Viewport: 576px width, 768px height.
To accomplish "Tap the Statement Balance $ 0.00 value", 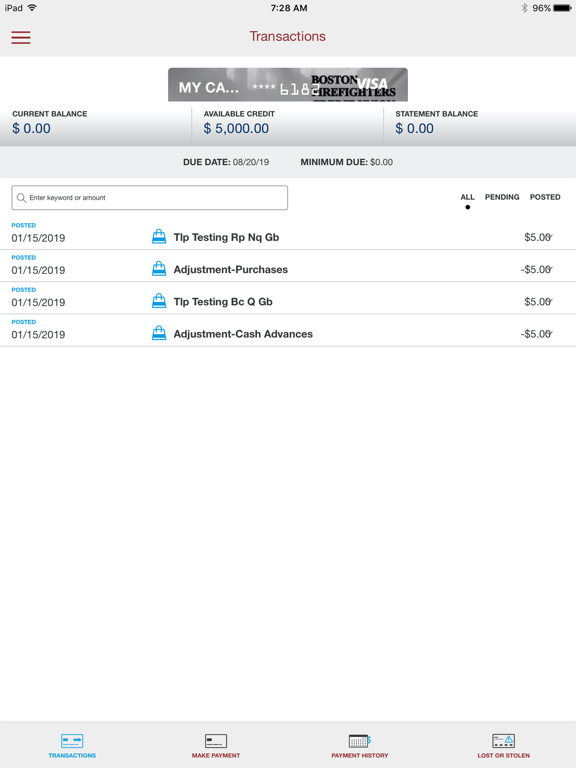I will tap(414, 128).
